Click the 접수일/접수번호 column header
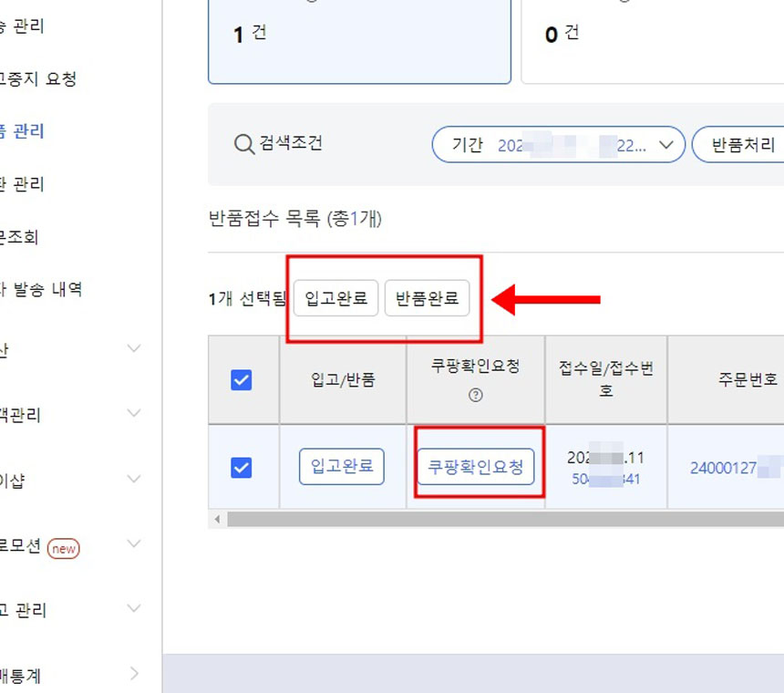 point(606,379)
